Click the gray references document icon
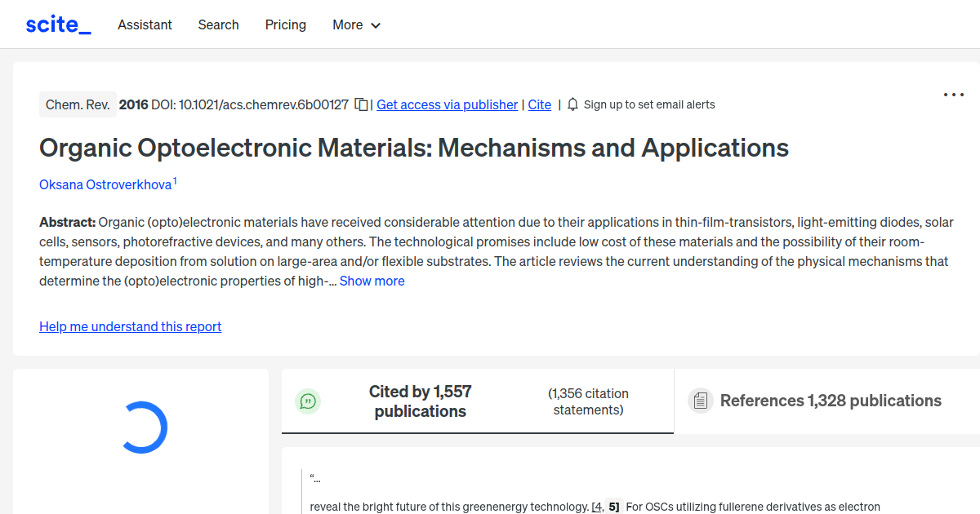The height and width of the screenshot is (514, 980). (x=700, y=400)
